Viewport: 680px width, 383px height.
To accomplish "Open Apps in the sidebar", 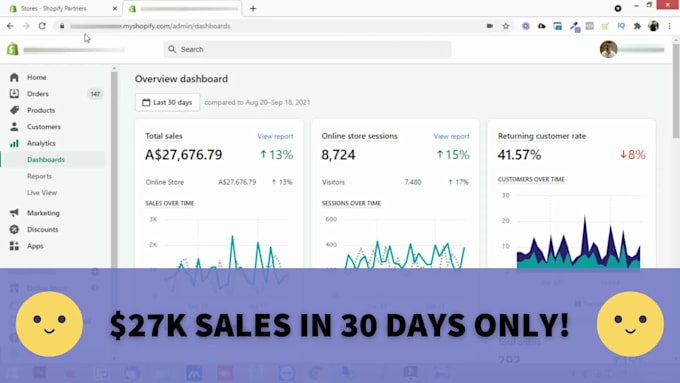I will point(35,246).
